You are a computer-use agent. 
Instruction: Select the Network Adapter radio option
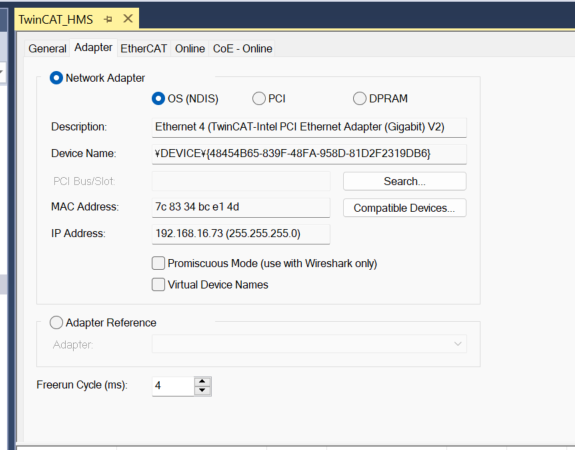click(x=56, y=78)
